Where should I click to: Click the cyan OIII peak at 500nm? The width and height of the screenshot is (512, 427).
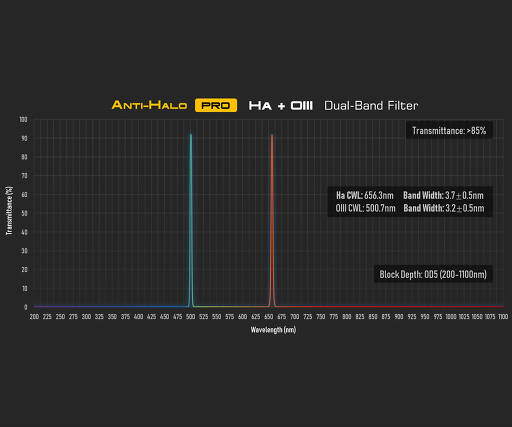click(191, 220)
